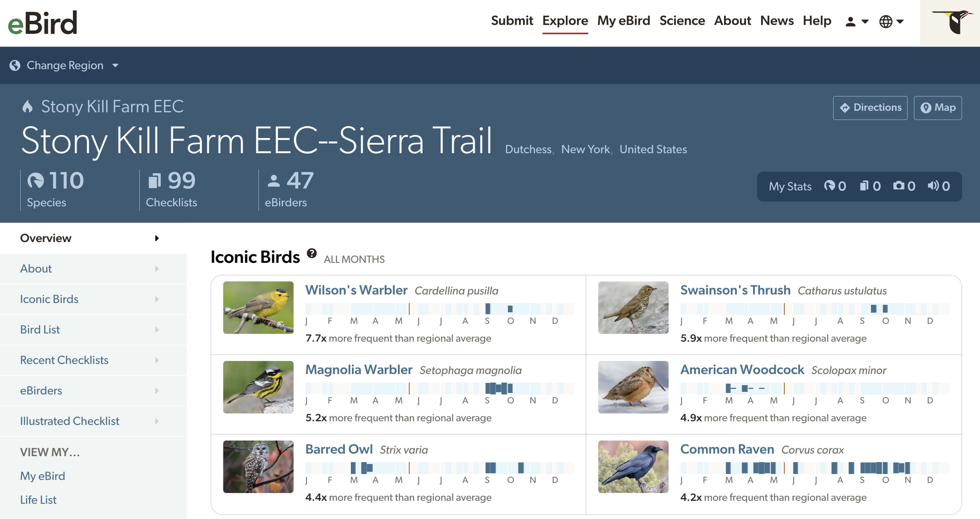980x519 pixels.
Task: Click the Magnolia Warbler frequency bar chart
Action: pyautogui.click(x=440, y=388)
